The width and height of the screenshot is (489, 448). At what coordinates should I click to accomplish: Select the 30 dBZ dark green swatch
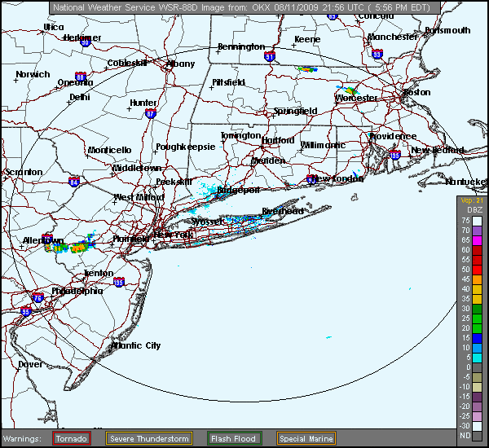coord(477,309)
